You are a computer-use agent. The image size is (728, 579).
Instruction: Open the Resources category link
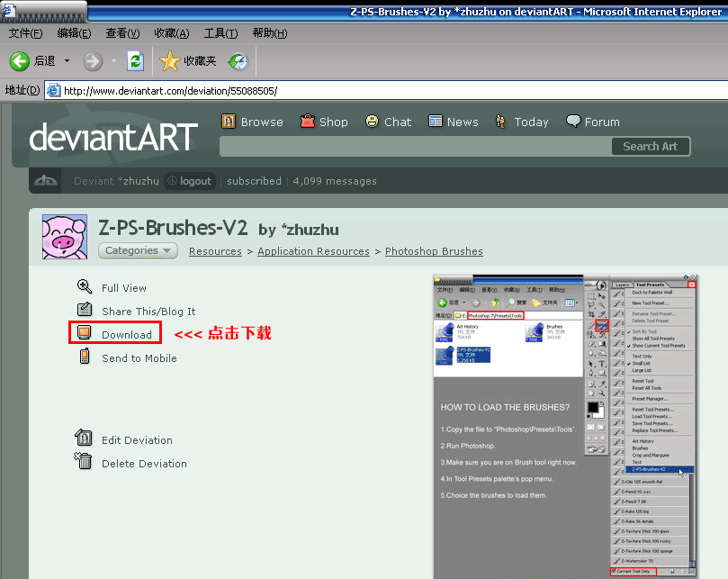215,251
